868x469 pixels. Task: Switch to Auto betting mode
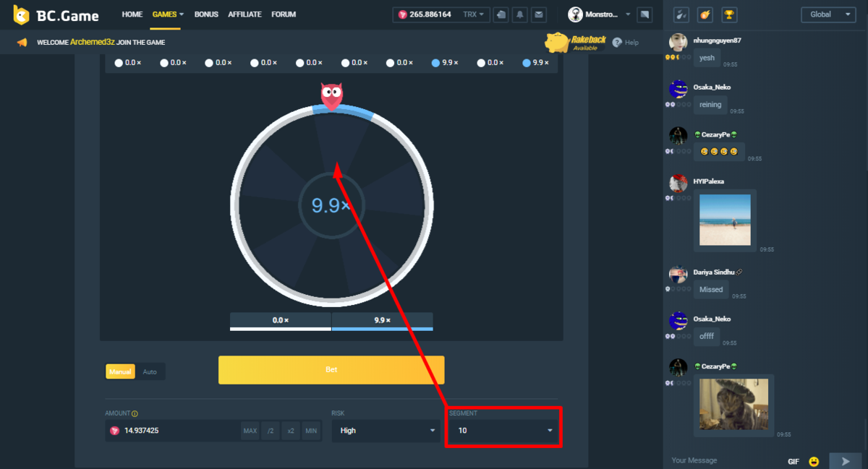pos(150,371)
